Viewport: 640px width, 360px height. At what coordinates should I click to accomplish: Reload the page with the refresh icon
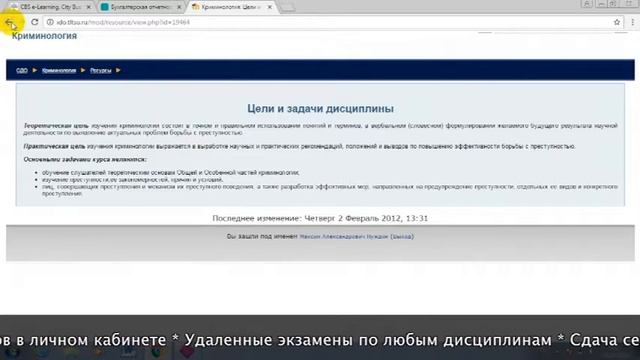point(35,22)
